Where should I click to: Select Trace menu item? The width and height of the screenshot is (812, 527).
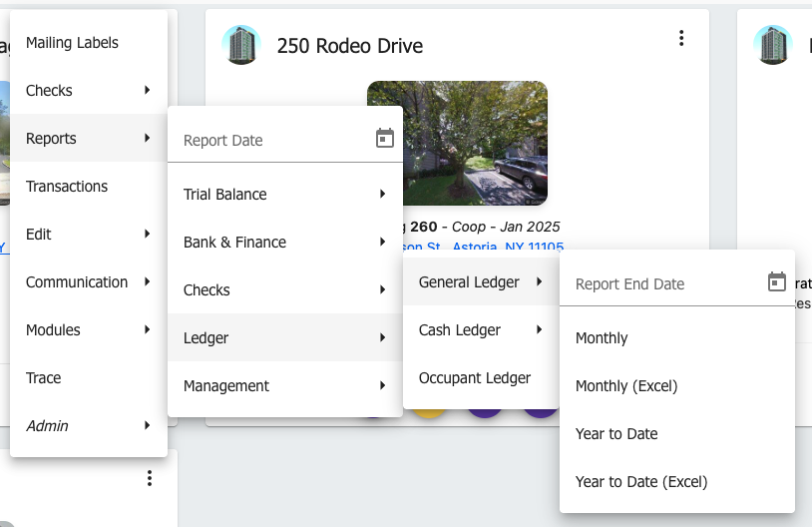coord(89,377)
